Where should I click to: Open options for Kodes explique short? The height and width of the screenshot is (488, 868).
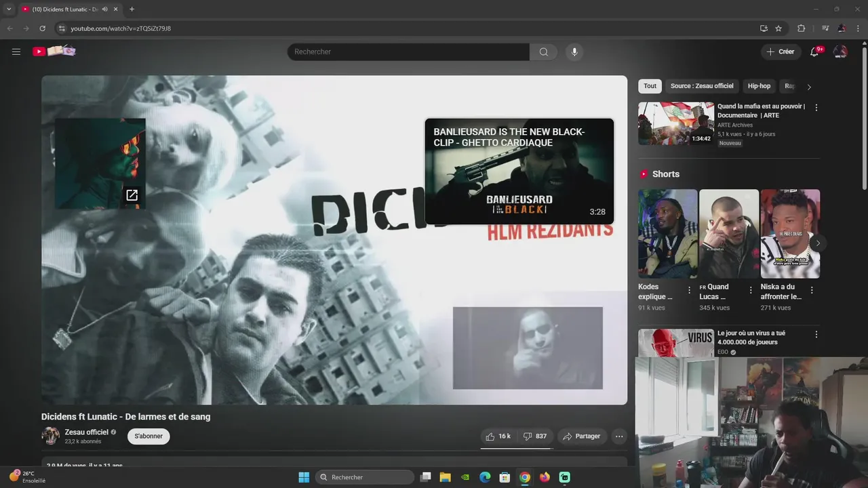click(689, 290)
